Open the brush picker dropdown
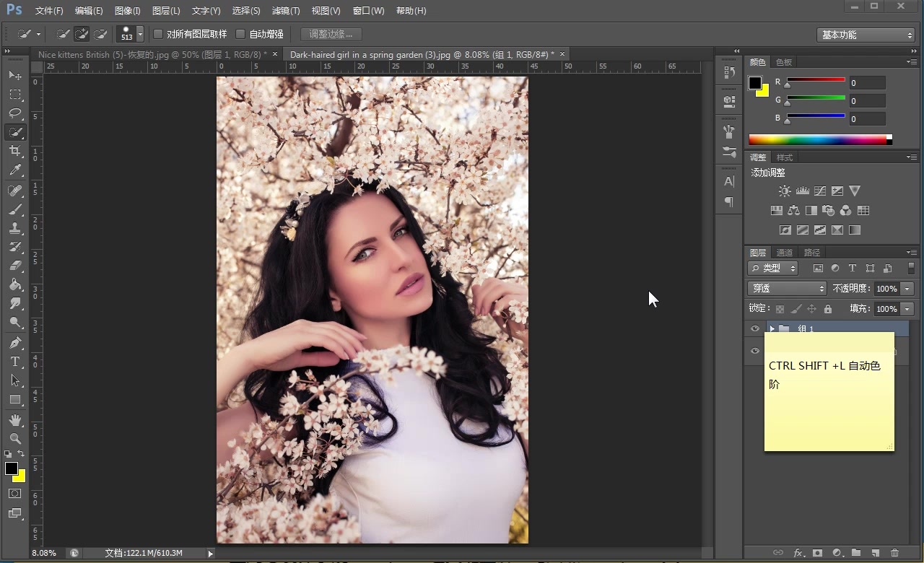The image size is (924, 563). tap(140, 34)
